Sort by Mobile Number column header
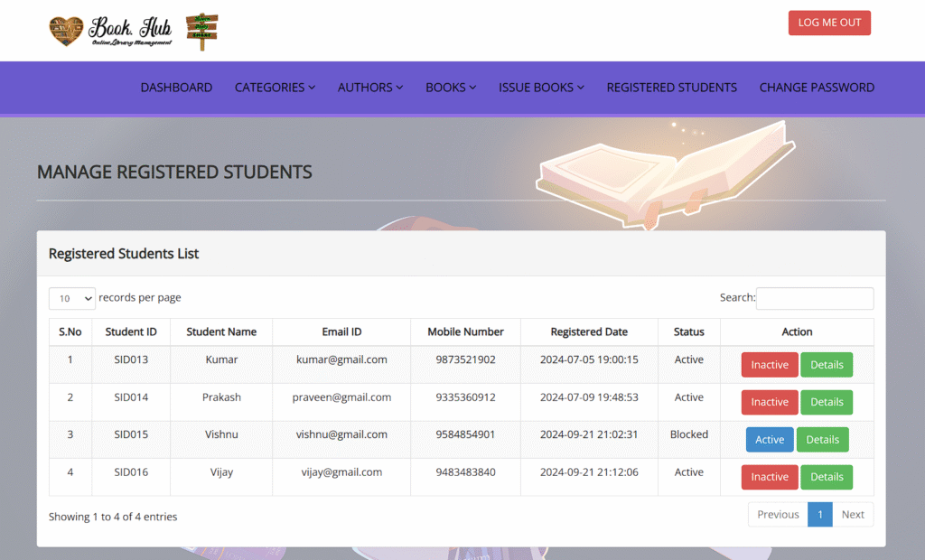 [x=465, y=332]
